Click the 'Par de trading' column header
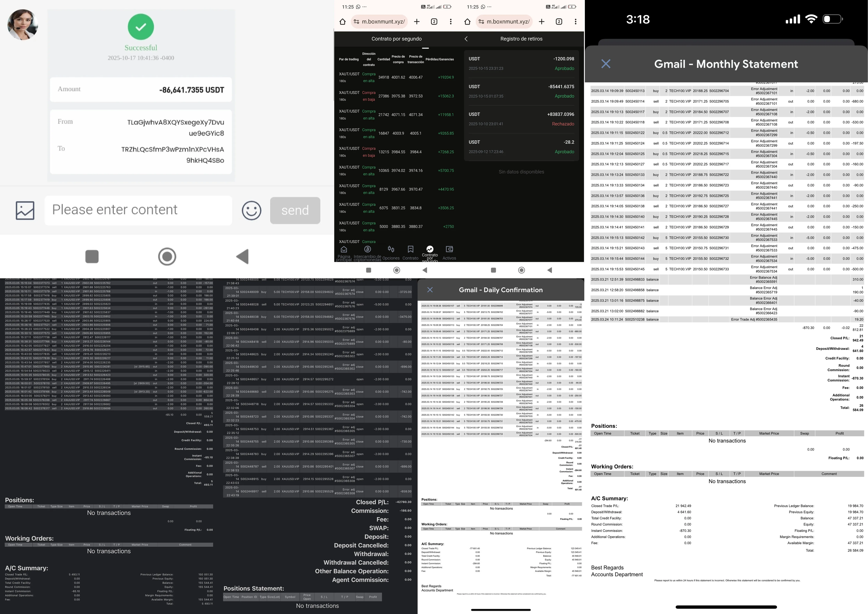This screenshot has height=614, width=868. point(349,59)
